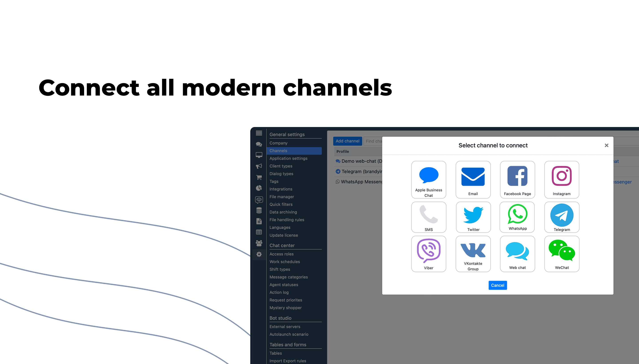Choose the Apple Business Chat channel
Viewport: 639px width, 364px height.
429,180
